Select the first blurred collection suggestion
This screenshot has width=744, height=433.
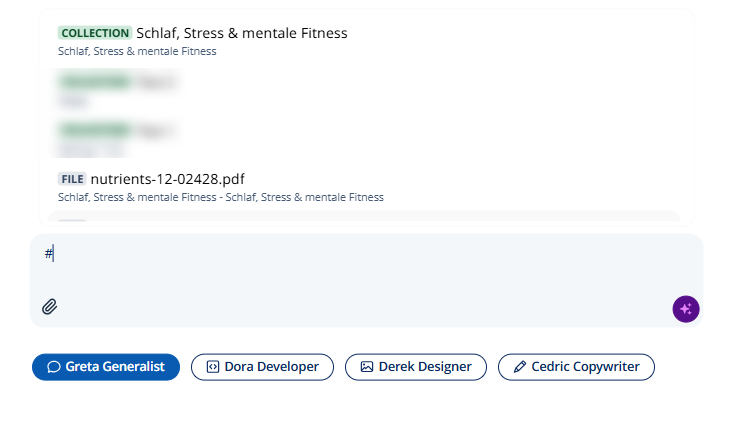366,90
